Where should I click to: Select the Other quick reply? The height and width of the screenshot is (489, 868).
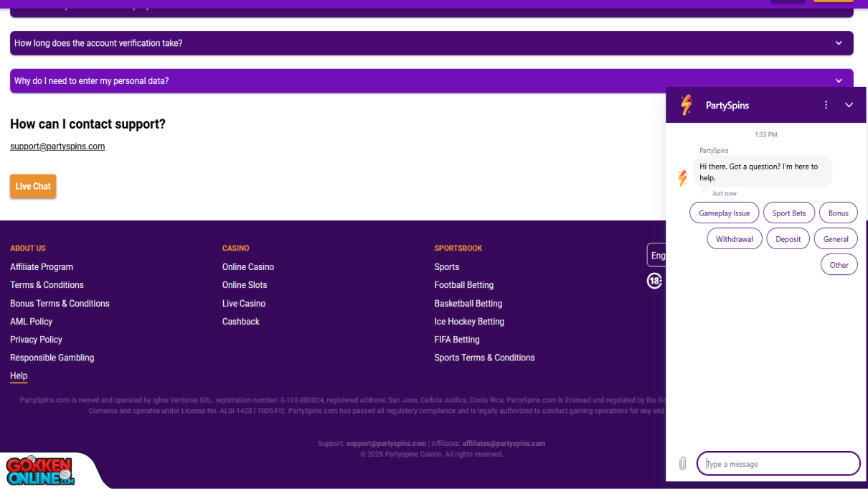point(839,265)
